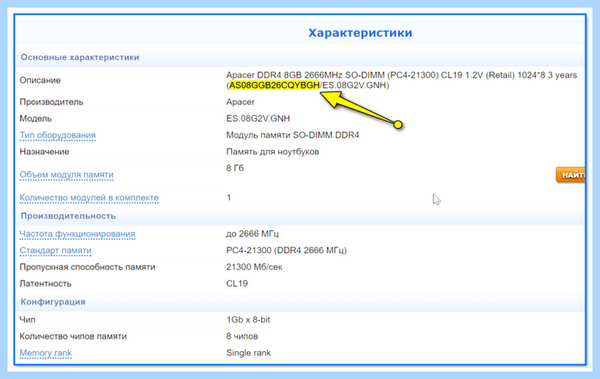Open 'Количество модулей в комплекте' link
Viewport: 600px width, 379px height.
89,198
